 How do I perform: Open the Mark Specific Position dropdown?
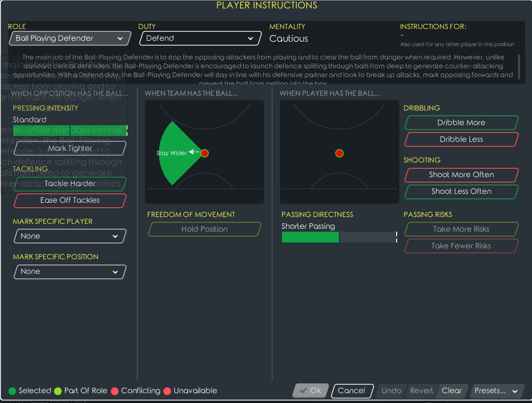pyautogui.click(x=70, y=271)
